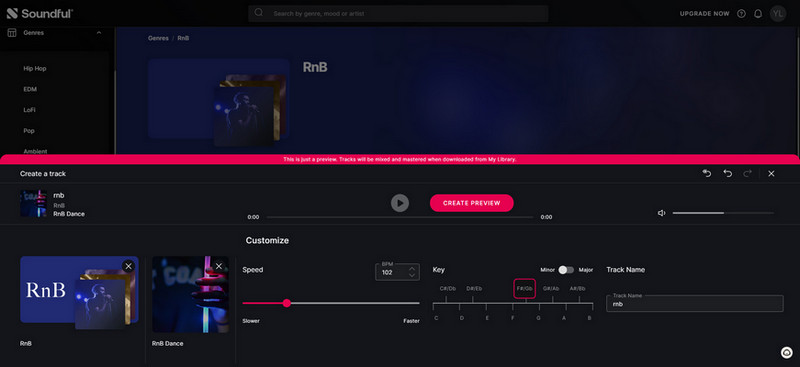Image resolution: width=800 pixels, height=367 pixels.
Task: Click the Faster label
Action: 411,321
